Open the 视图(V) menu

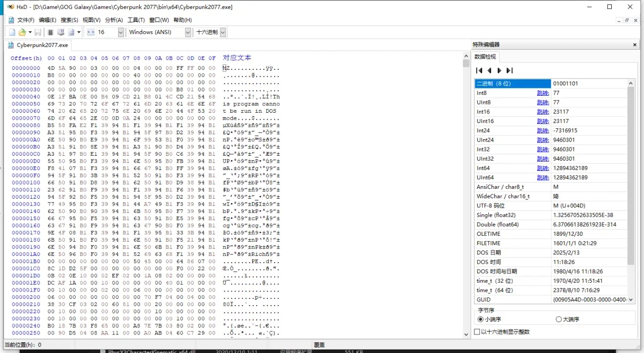(91, 20)
